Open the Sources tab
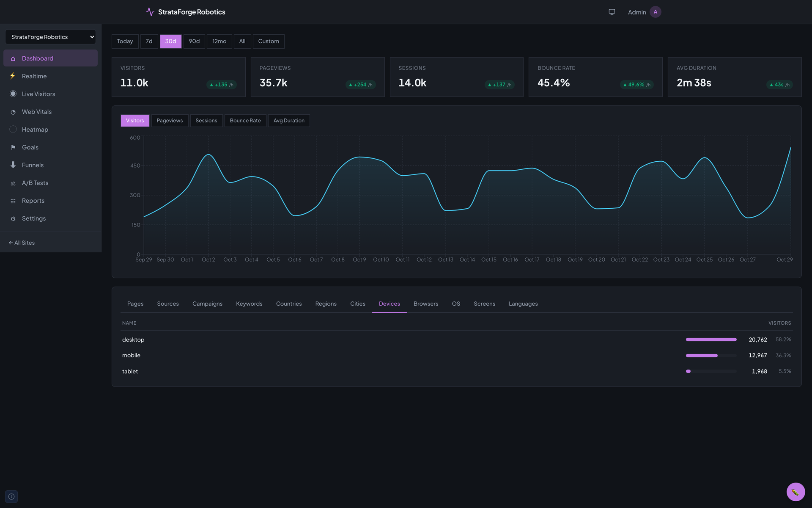The image size is (812, 508). 168,304
